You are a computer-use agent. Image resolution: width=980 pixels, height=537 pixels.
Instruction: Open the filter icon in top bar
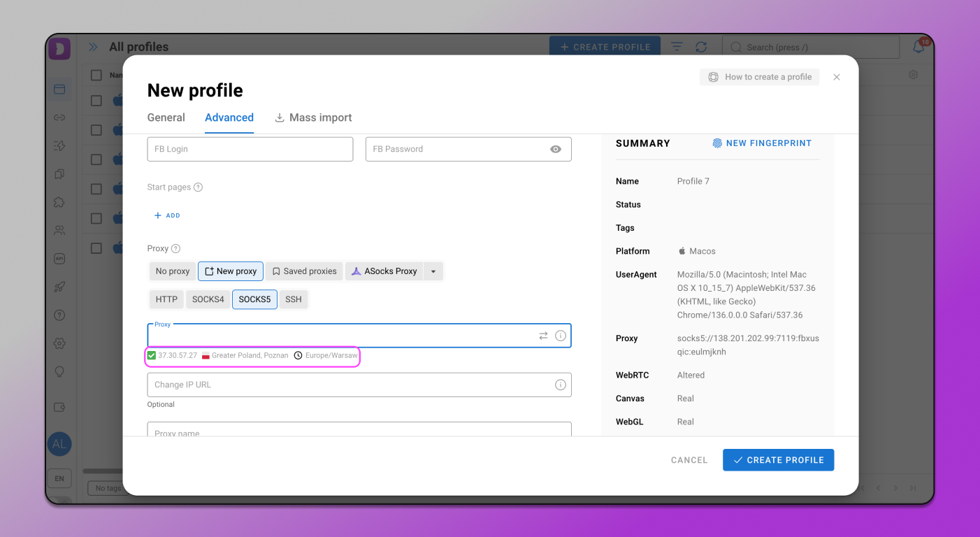(677, 47)
